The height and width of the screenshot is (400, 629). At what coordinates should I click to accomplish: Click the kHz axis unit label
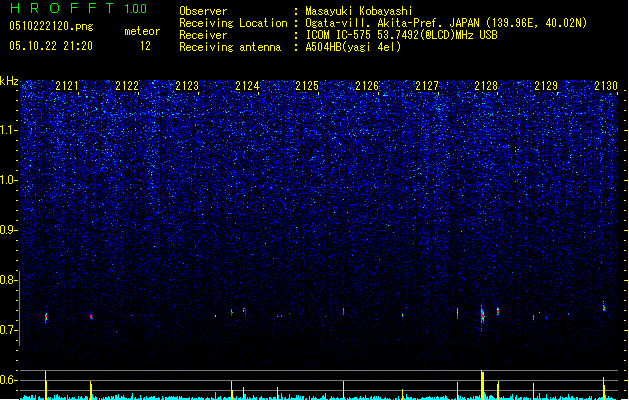coord(9,81)
